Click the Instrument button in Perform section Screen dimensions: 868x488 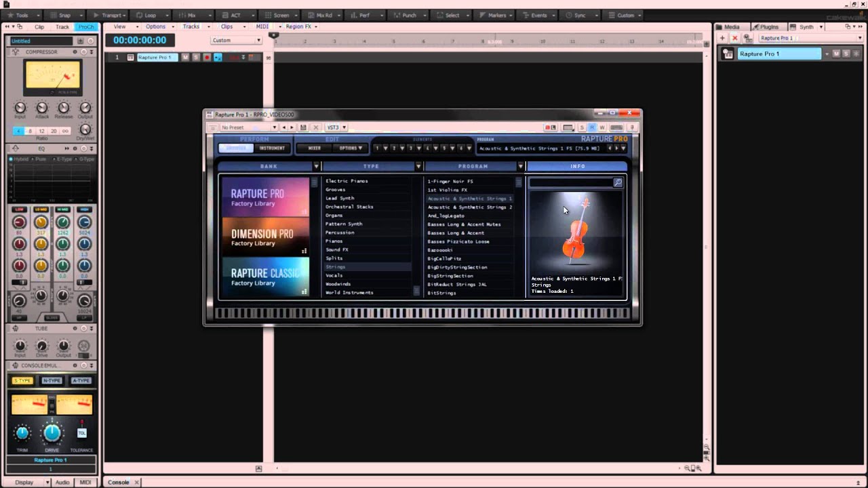271,148
